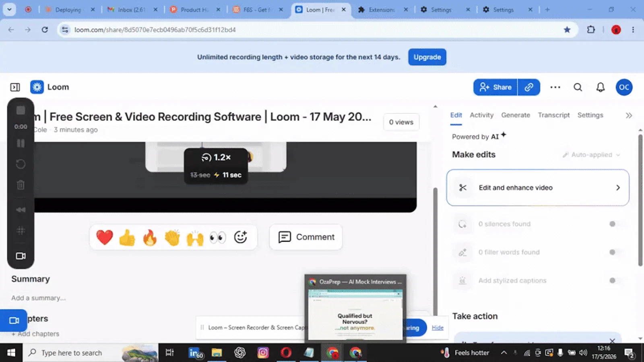Open the Auto-applied dropdown
Screen dimensions: 644x362
tap(591, 155)
